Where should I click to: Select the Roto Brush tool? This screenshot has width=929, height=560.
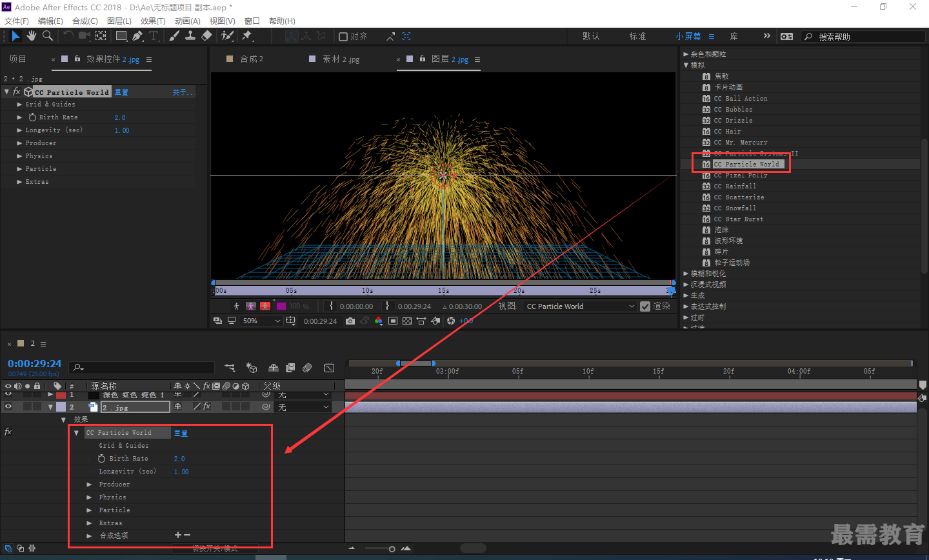(227, 36)
